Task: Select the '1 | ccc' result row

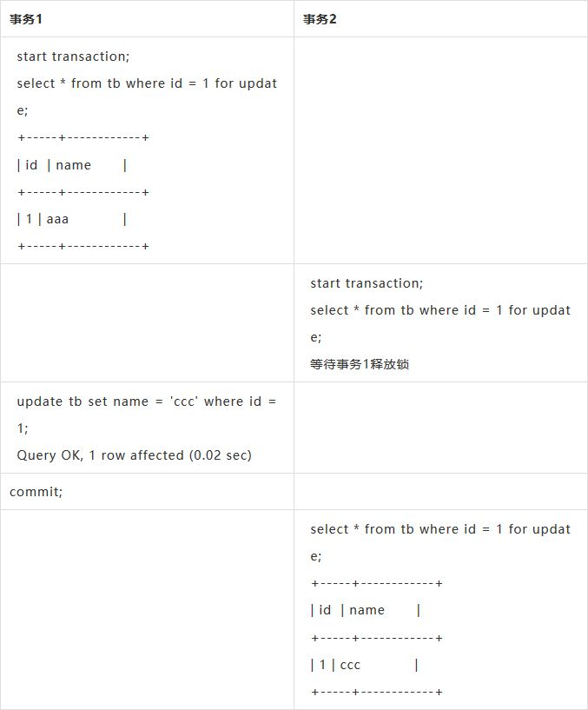Action: click(x=365, y=665)
